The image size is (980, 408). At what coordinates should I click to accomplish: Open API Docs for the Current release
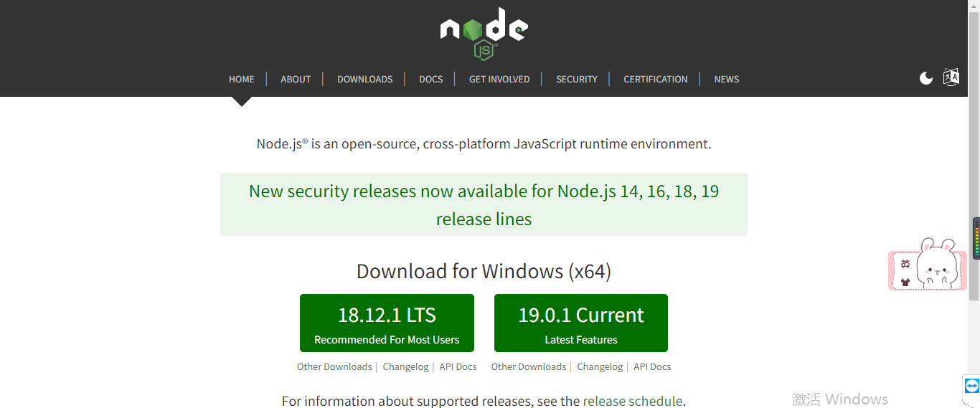pos(652,366)
